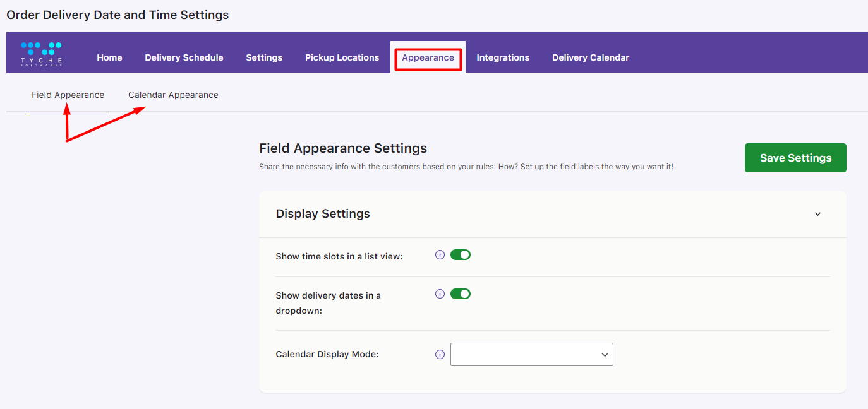
Task: Turn off 'Show delivery dates in a dropdown'
Action: point(460,293)
